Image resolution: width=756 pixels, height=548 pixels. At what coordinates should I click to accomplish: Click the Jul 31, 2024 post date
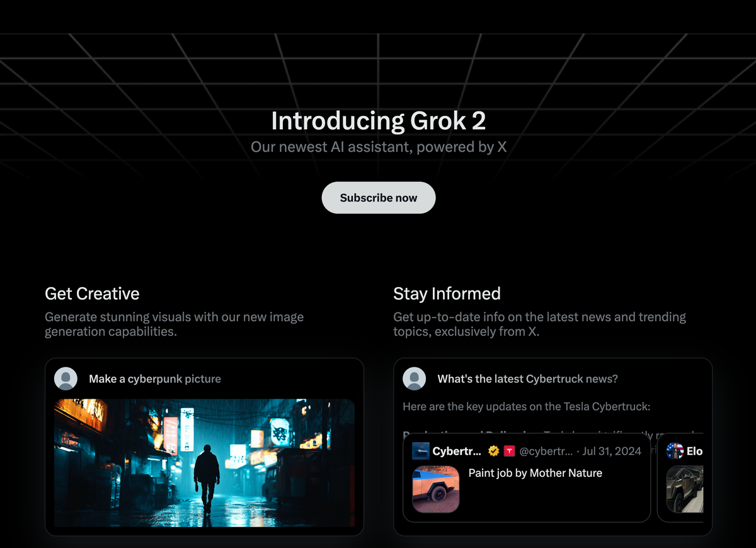(612, 451)
